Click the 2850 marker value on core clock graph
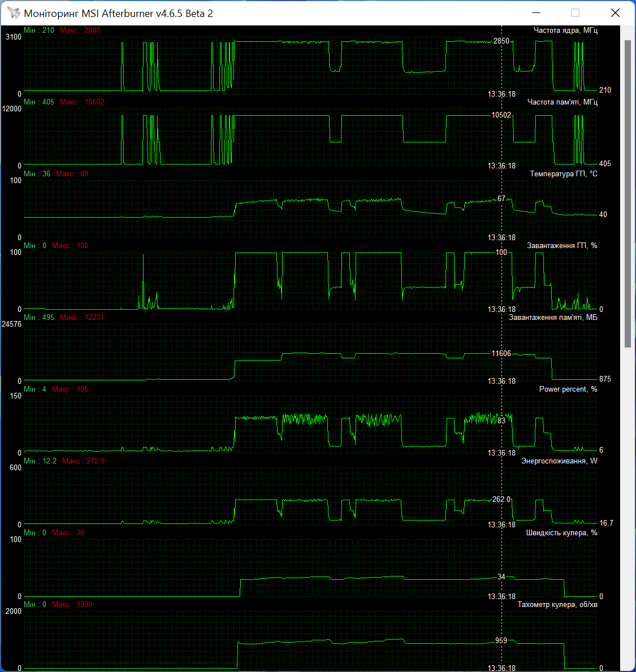The height and width of the screenshot is (672, 636). point(501,41)
